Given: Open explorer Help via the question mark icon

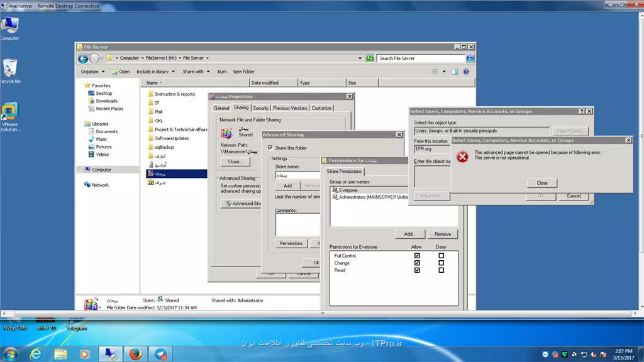Looking at the screenshot, I should (466, 72).
